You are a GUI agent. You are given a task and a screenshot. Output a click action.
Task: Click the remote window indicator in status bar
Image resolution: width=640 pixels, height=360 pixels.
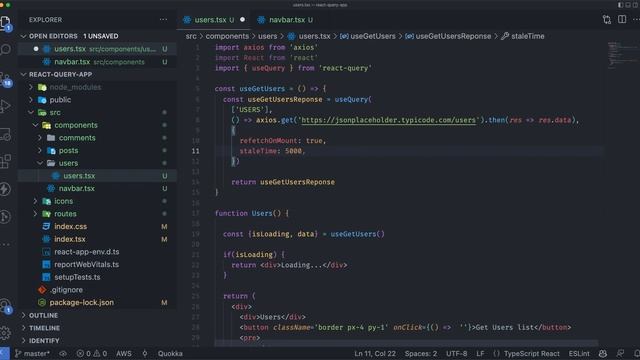(x=4, y=353)
